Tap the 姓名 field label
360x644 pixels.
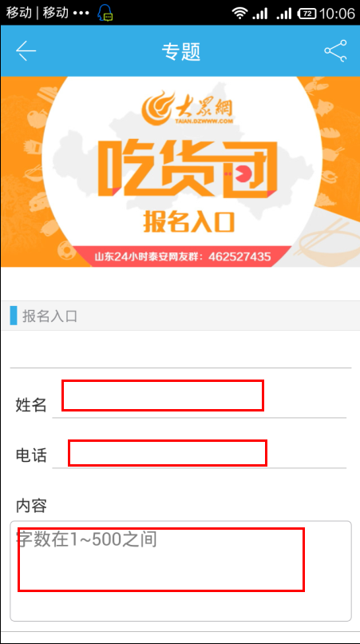coord(31,405)
